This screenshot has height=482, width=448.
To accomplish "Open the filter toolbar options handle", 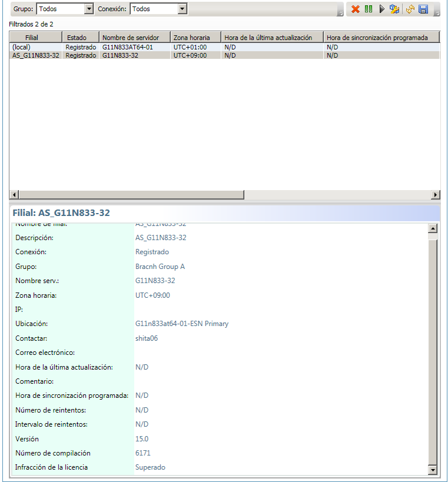I will [340, 13].
